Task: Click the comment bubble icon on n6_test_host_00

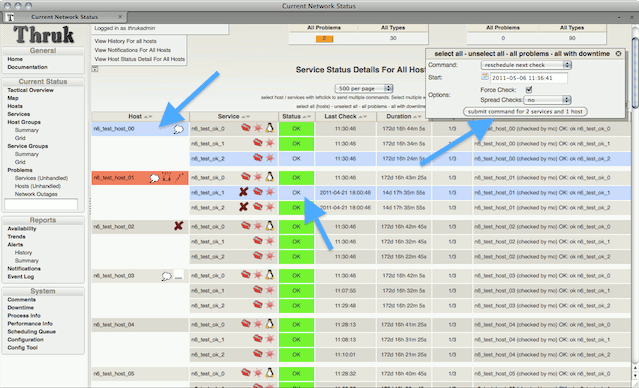Action: pos(178,129)
